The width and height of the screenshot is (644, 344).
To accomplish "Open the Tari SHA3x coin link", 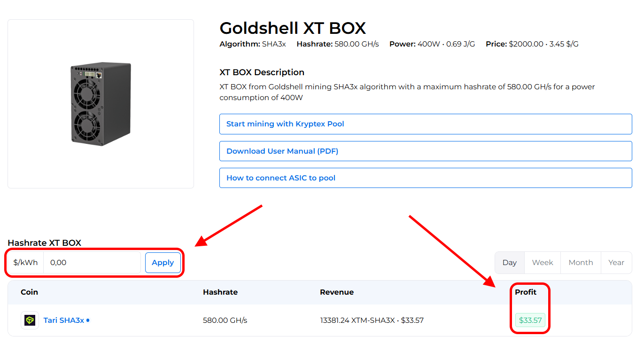I will tap(63, 320).
